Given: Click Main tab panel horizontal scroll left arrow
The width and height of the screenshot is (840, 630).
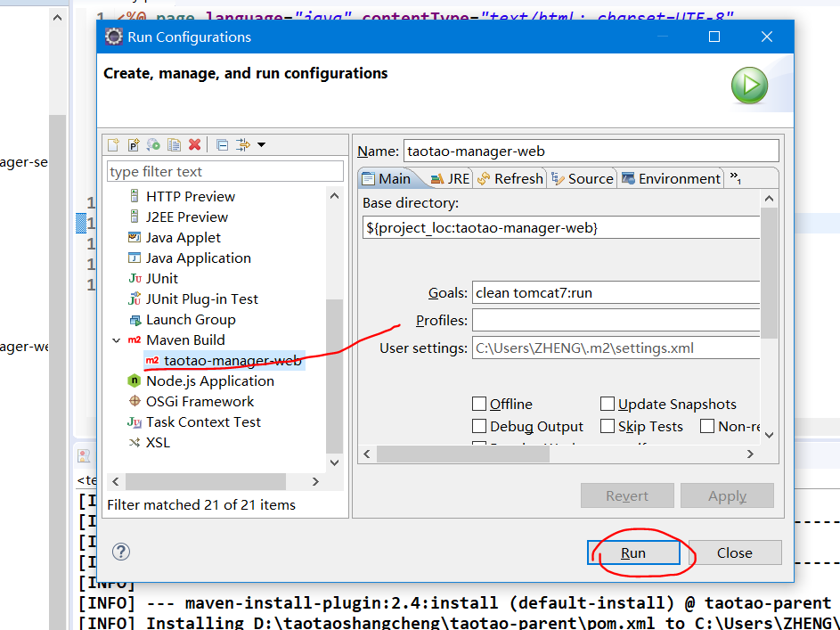Looking at the screenshot, I should [x=367, y=454].
